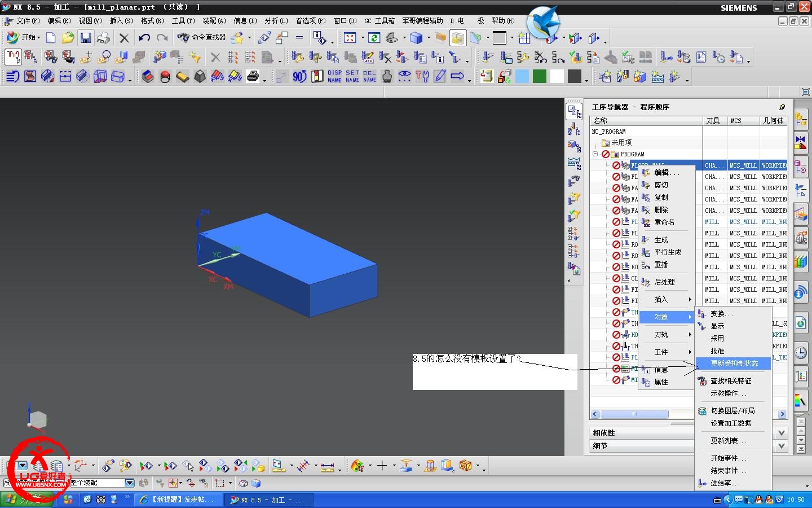Viewport: 812px width, 508px height.
Task: Select the light blue color swatch
Action: (522, 76)
